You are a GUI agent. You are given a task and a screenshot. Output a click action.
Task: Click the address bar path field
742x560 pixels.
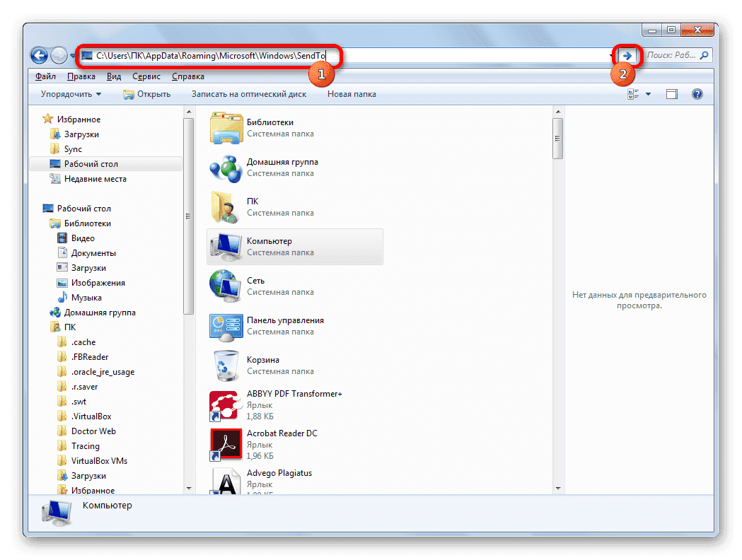tap(345, 56)
